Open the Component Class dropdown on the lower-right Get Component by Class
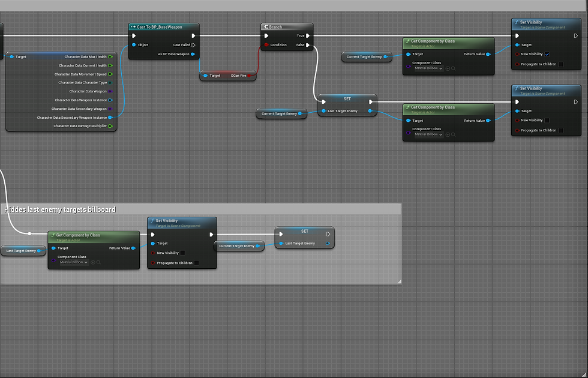Viewport: 588px width, 378px height. pyautogui.click(x=428, y=134)
